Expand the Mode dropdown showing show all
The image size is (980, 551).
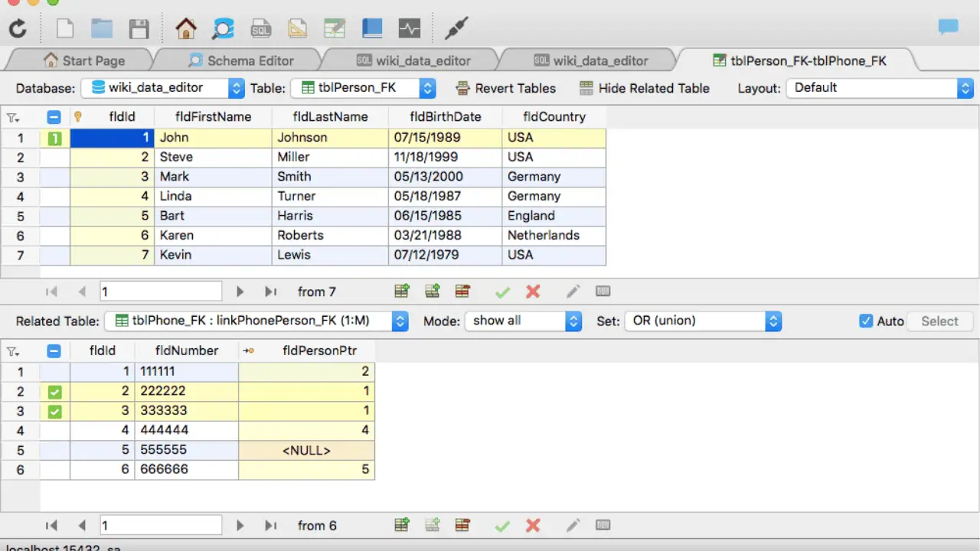click(524, 321)
